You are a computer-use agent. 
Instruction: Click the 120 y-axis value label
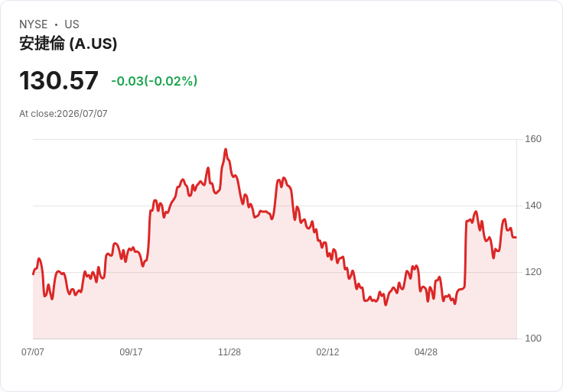pyautogui.click(x=533, y=272)
